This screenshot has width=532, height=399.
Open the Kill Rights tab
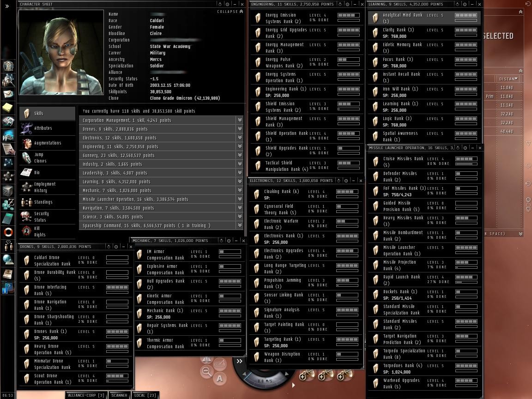pyautogui.click(x=47, y=231)
